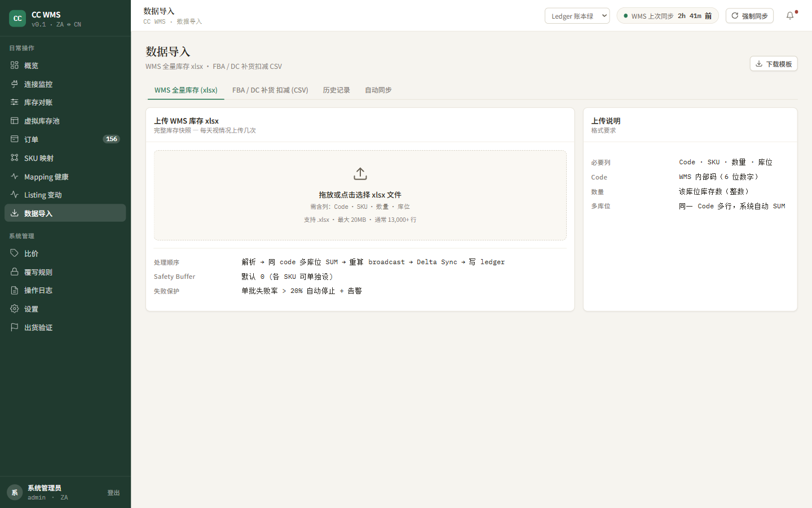The height and width of the screenshot is (508, 812).
Task: Open notifications bell icon
Action: 790,16
